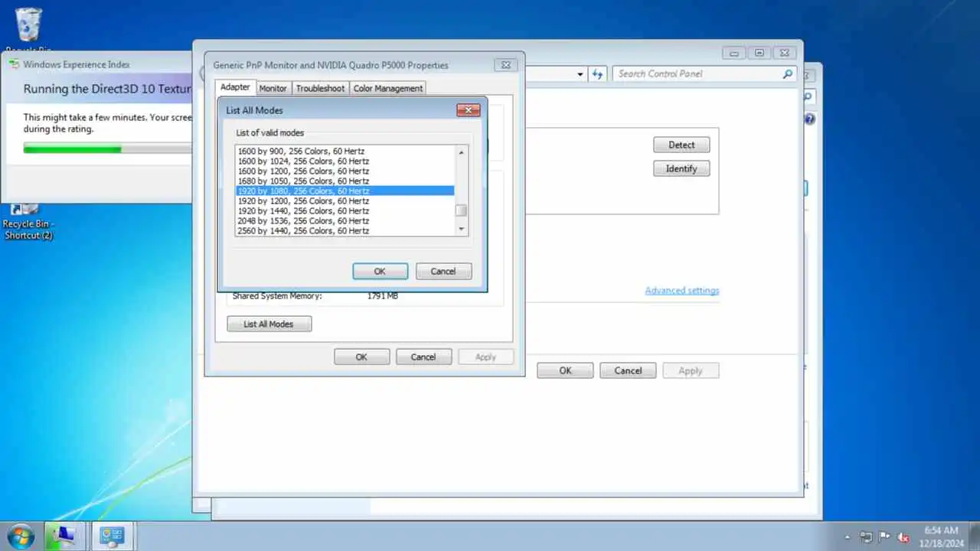Click the Identify button

681,168
